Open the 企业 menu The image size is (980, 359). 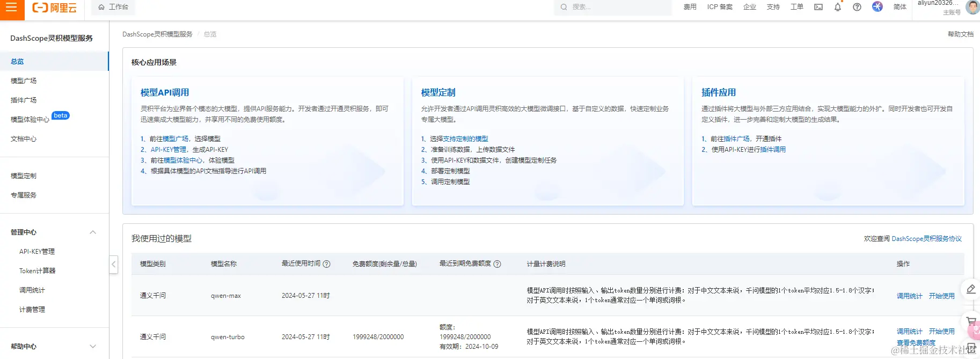click(750, 7)
